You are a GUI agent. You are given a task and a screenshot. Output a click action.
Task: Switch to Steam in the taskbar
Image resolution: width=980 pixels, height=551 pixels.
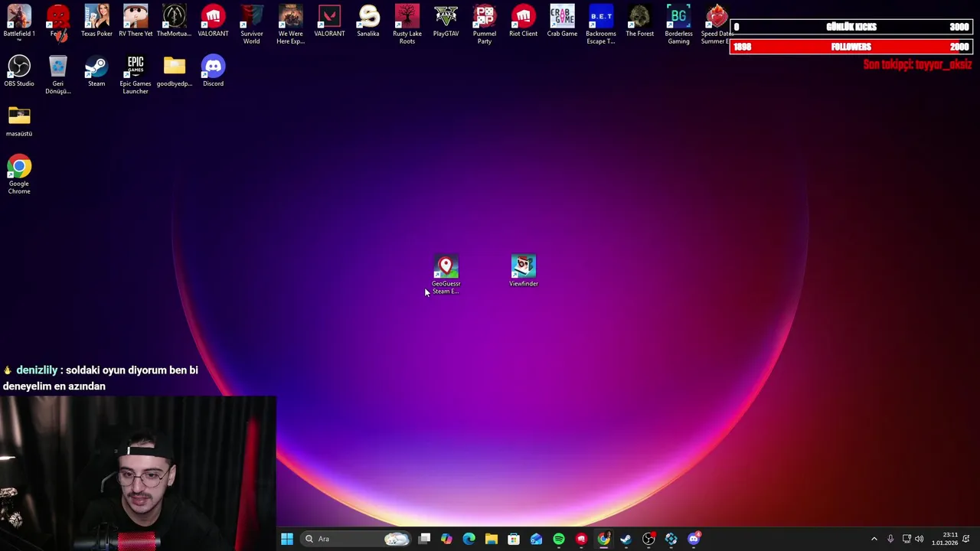pos(626,539)
